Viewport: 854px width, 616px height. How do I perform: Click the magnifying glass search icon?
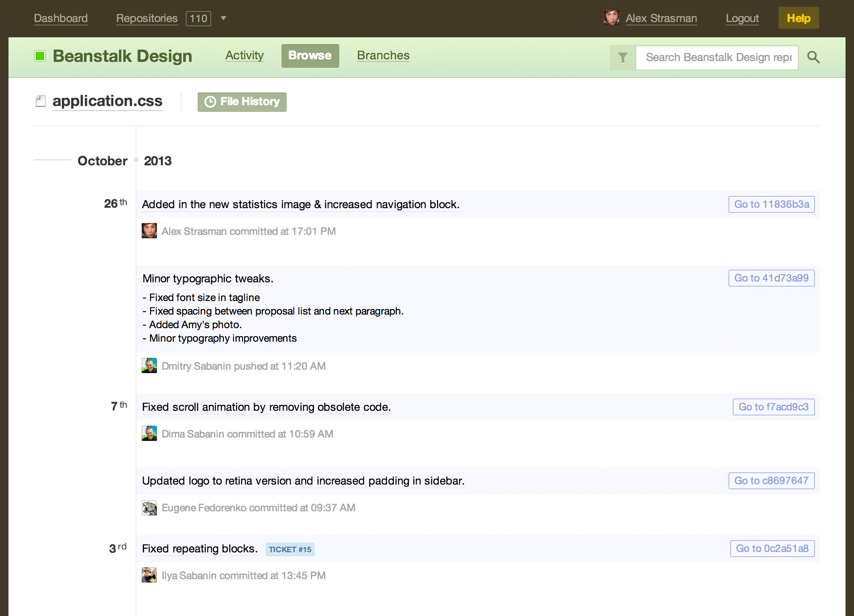[x=813, y=57]
